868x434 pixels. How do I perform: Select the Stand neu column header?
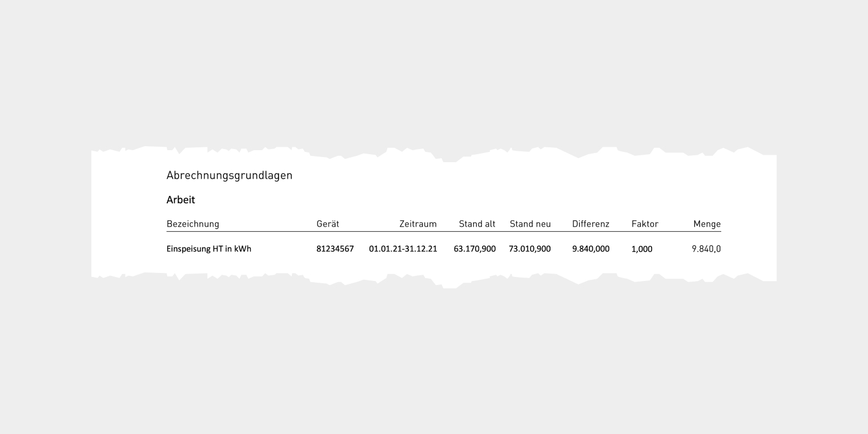click(x=530, y=224)
